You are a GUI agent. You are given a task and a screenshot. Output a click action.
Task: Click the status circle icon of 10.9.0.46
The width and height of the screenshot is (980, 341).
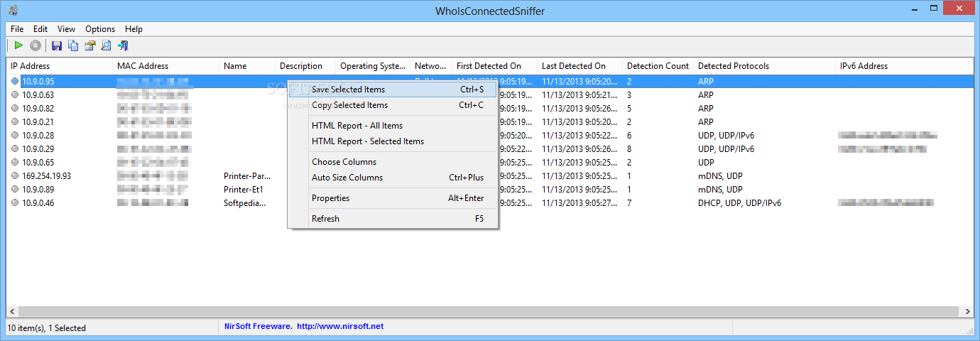click(15, 203)
